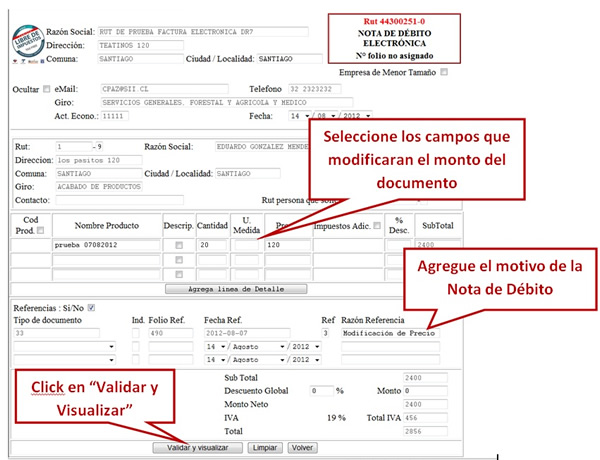Click Tipo de documento field showing 33

(57, 333)
